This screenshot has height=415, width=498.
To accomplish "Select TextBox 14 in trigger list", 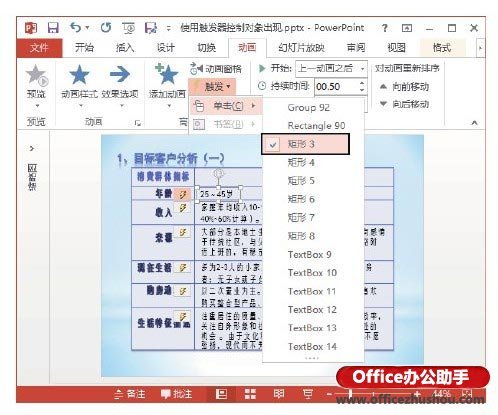I will coord(312,347).
